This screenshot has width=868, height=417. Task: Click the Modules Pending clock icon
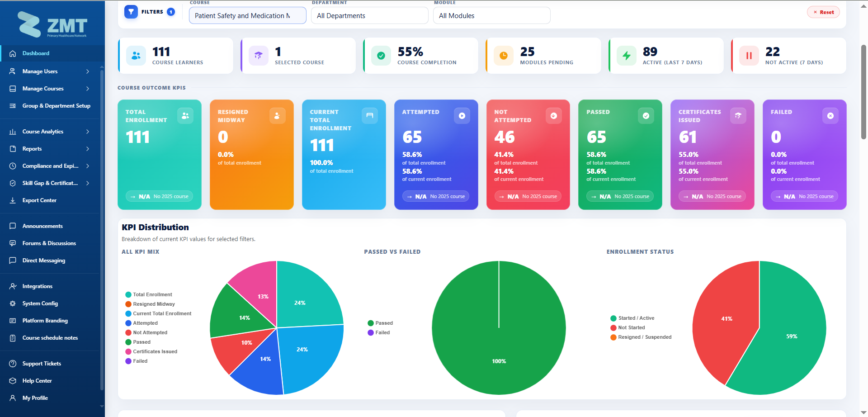pos(503,56)
